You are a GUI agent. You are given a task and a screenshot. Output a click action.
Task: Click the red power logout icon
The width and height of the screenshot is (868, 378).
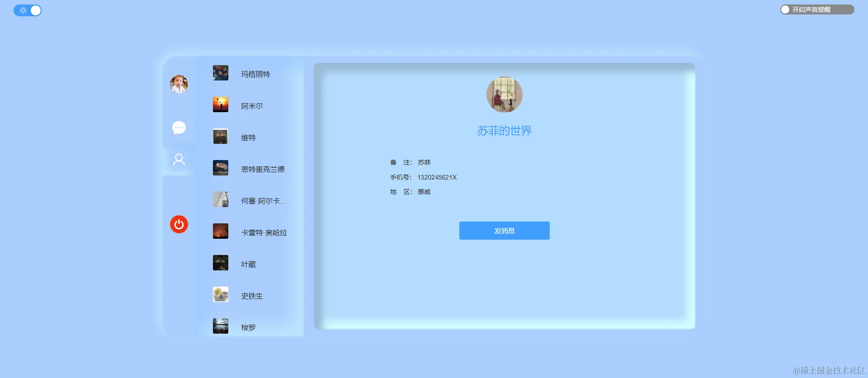(x=179, y=224)
